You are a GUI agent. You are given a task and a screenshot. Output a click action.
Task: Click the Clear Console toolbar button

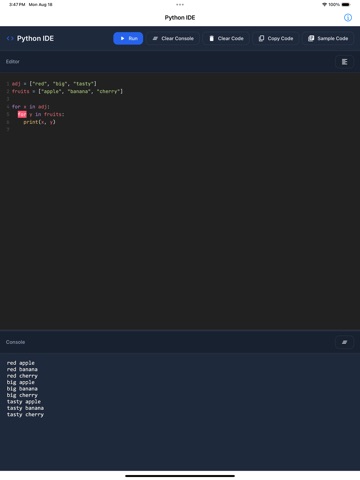173,38
